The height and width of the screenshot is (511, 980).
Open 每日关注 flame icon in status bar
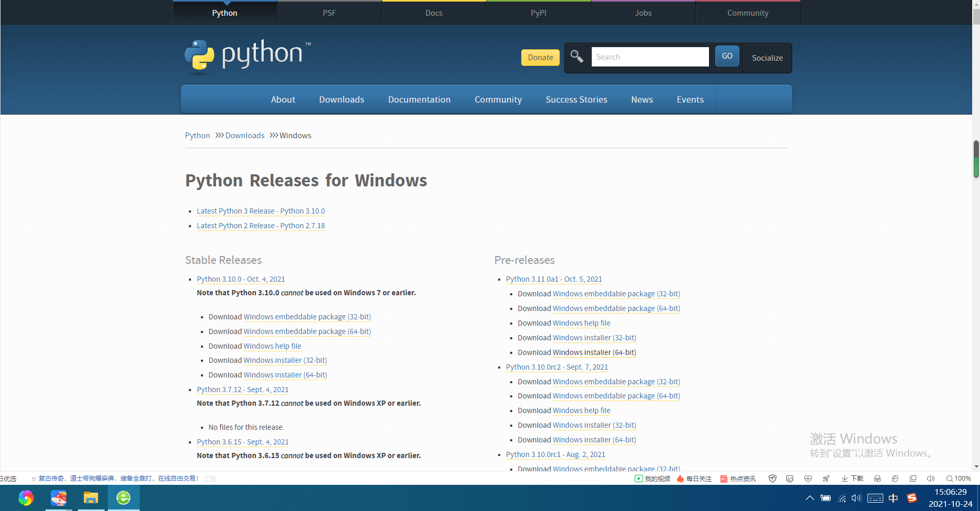694,479
